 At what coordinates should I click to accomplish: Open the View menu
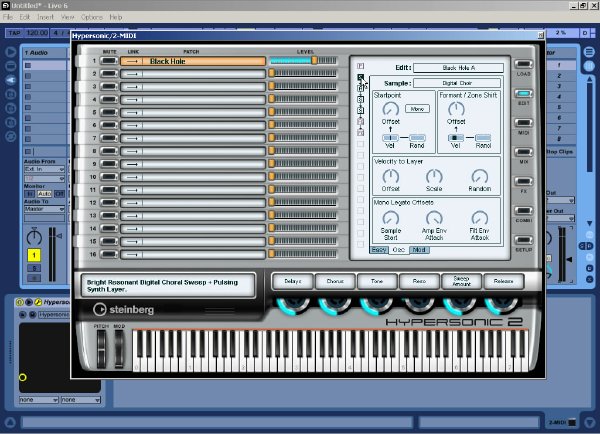(x=67, y=17)
